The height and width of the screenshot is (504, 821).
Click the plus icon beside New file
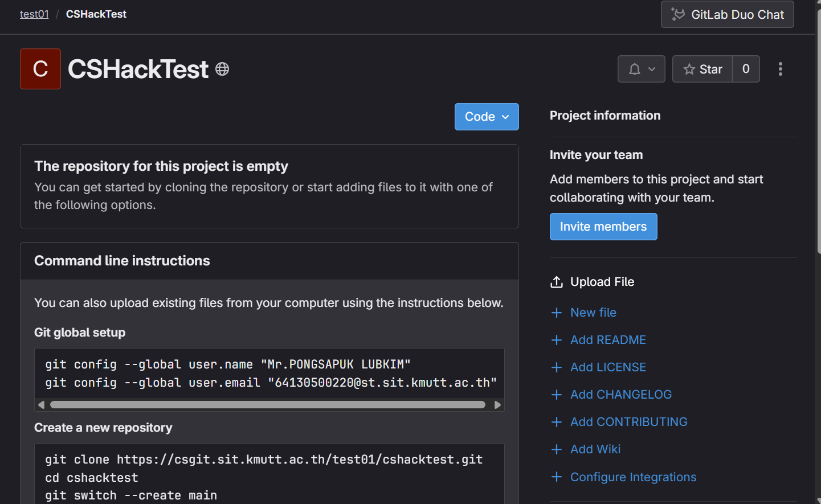point(557,313)
